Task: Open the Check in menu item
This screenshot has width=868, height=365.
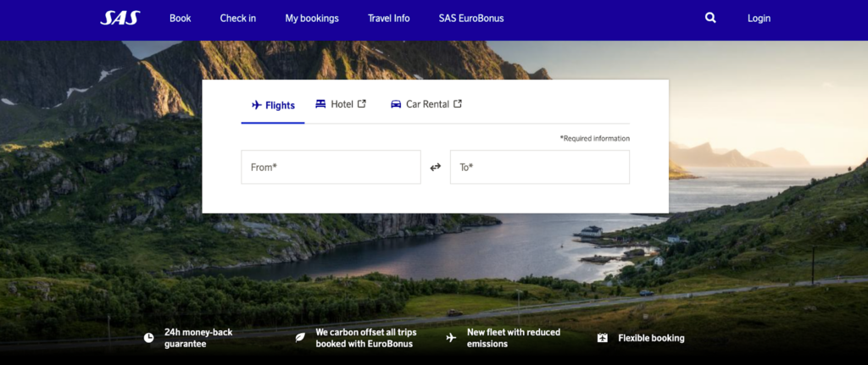Action: pos(238,19)
